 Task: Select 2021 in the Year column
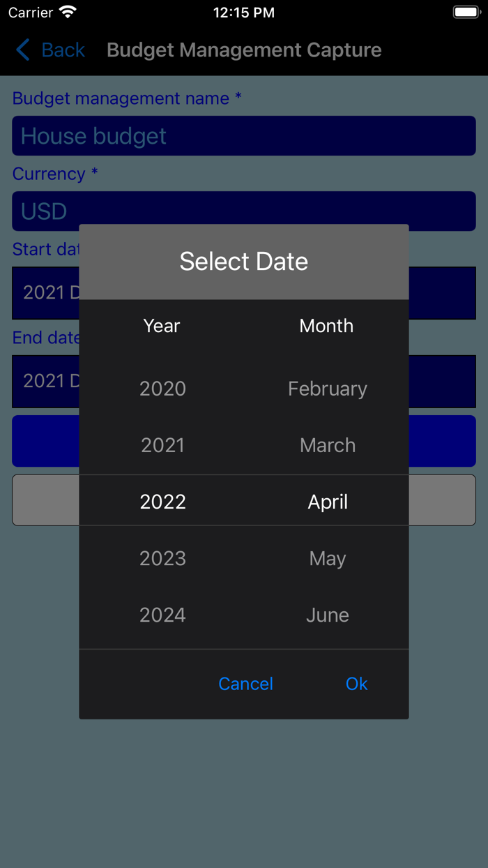162,444
